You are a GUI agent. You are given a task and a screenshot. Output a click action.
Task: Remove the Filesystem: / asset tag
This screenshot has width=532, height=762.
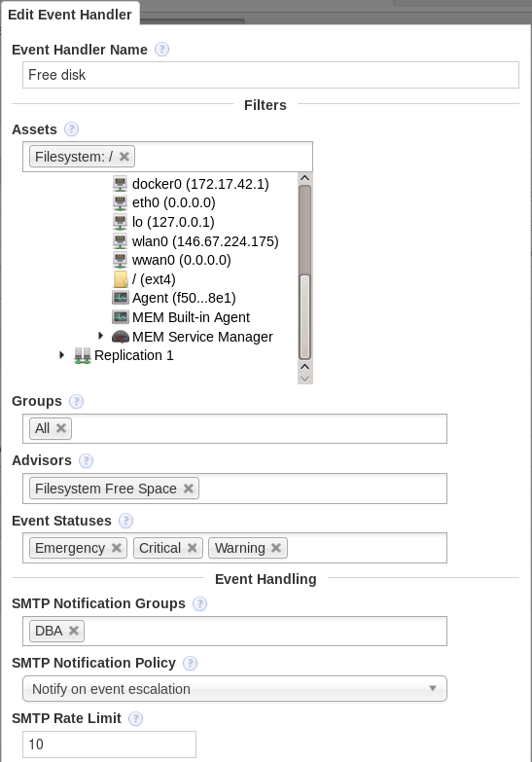point(124,157)
